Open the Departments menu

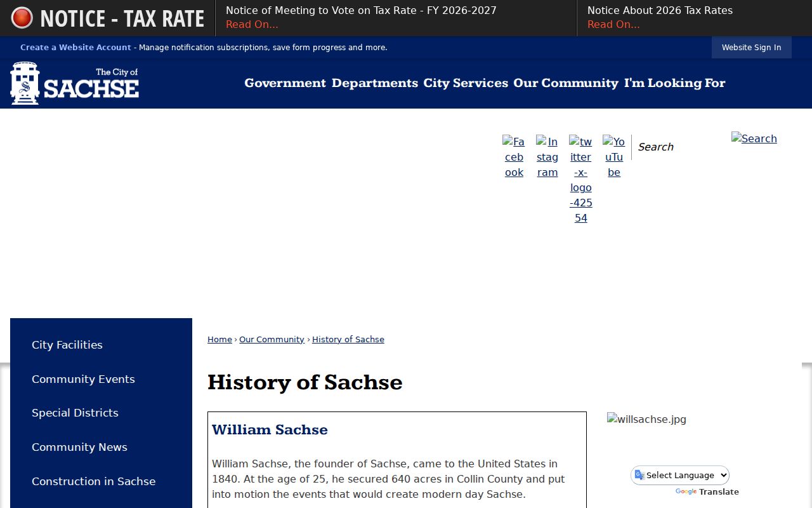(x=375, y=83)
